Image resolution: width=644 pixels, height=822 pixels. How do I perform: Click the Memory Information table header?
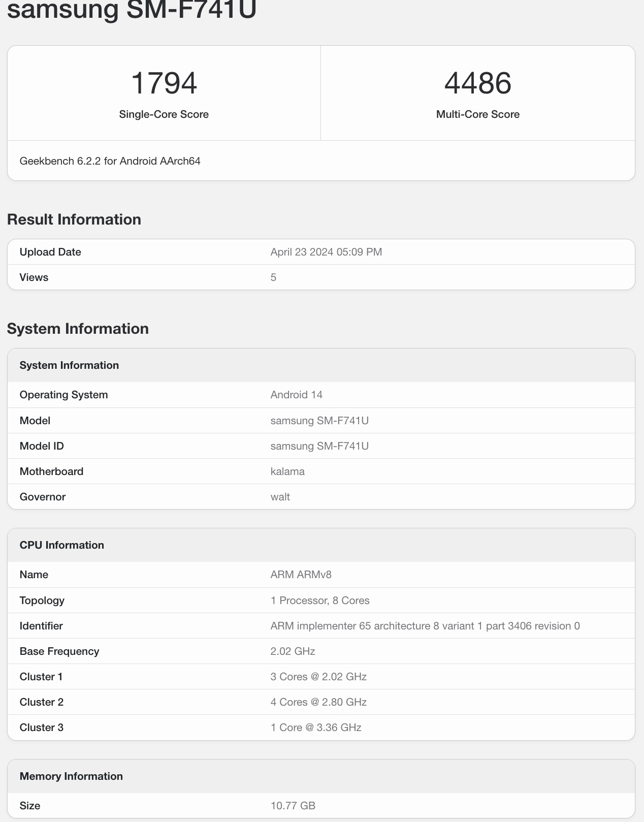71,776
